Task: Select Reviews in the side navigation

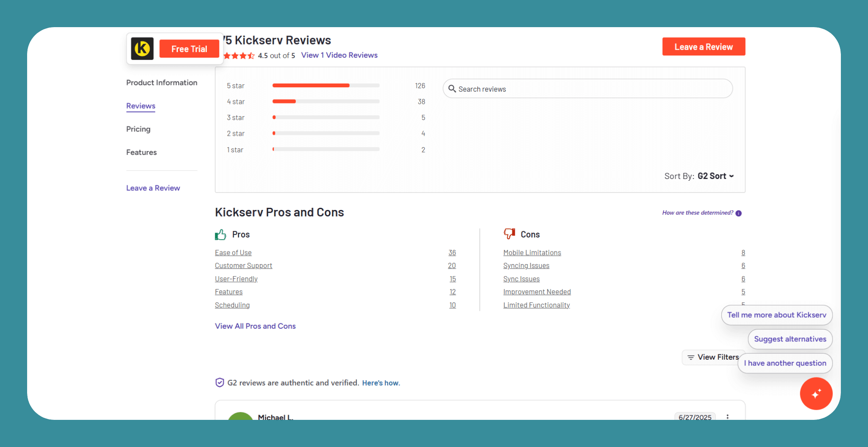Action: tap(141, 106)
